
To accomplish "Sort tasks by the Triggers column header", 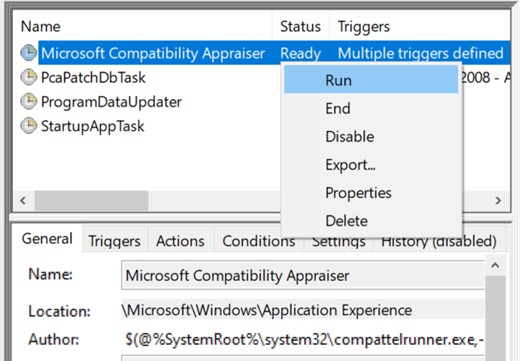I will (x=420, y=26).
